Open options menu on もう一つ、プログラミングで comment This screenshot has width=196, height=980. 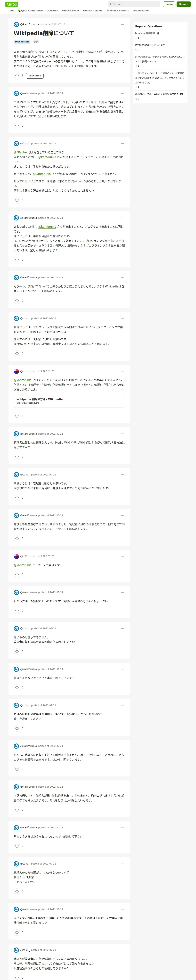tap(122, 277)
